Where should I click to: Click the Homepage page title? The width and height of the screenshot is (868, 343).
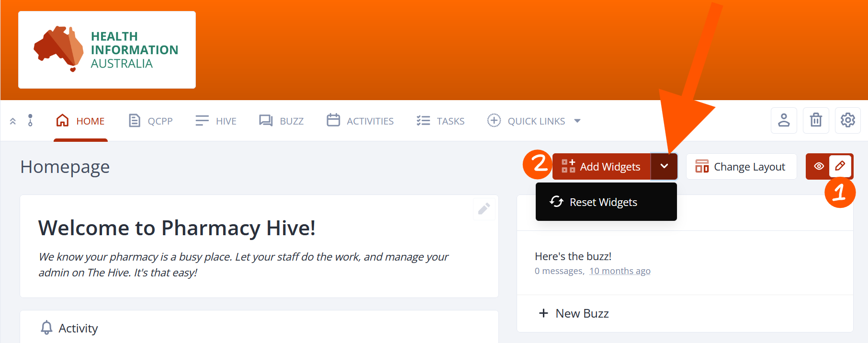coord(65,167)
